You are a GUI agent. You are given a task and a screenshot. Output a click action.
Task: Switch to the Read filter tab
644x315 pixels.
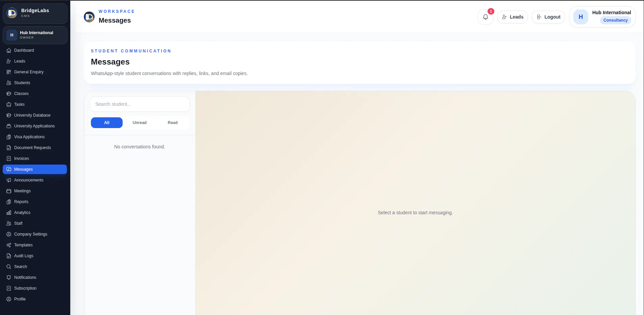point(173,123)
